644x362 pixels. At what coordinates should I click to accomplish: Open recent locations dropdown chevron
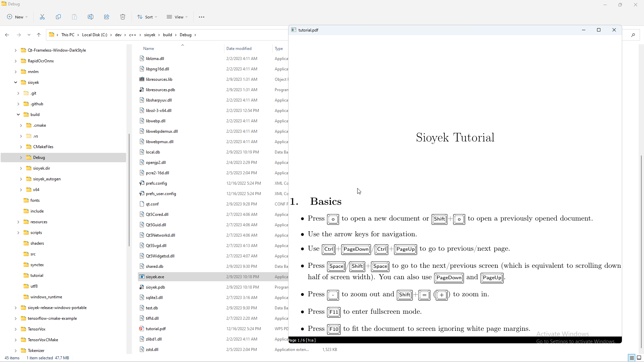(29, 35)
